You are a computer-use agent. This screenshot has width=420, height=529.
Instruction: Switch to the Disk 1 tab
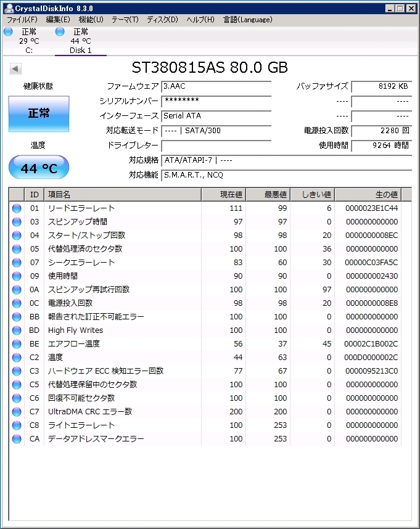81,41
